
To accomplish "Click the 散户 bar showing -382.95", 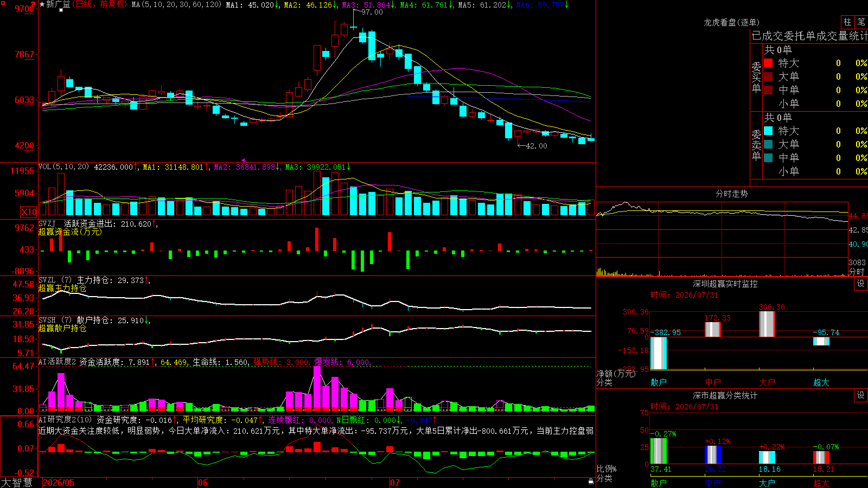I will [659, 353].
